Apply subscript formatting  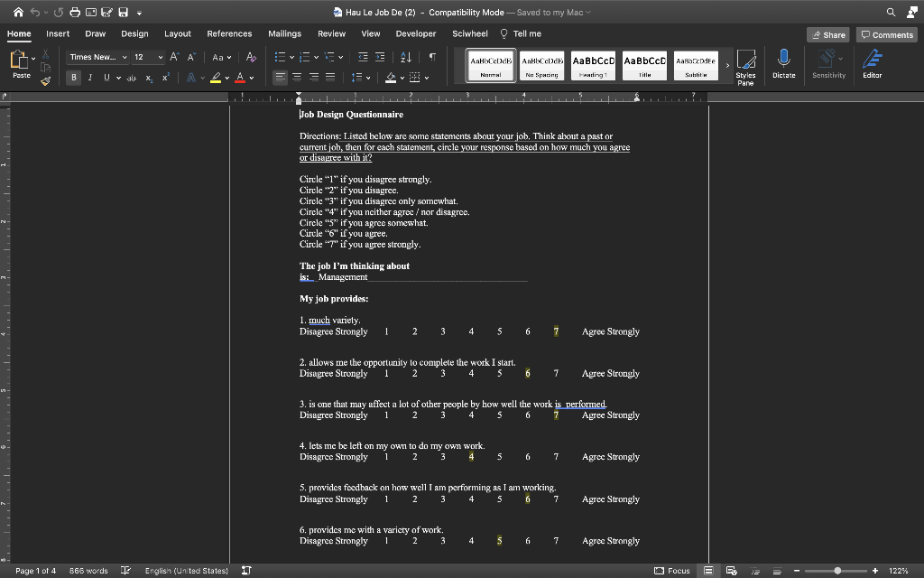tap(149, 78)
